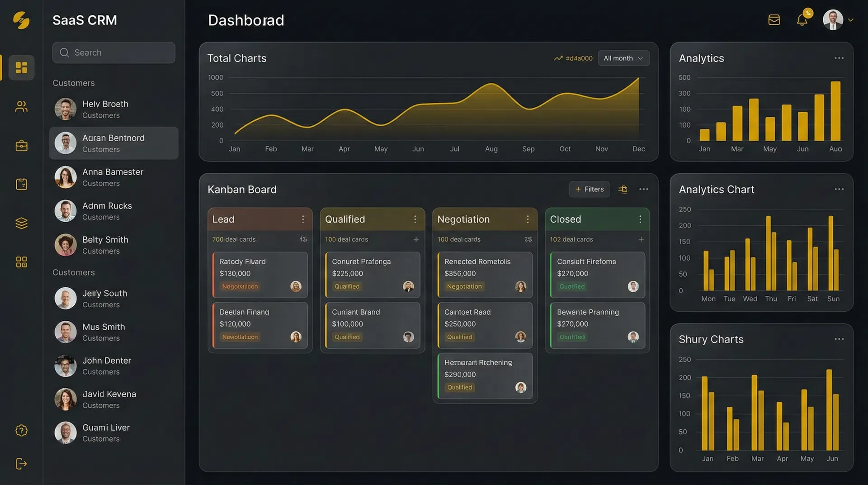The image size is (868, 485).
Task: Click the notification bell icon
Action: coord(802,20)
